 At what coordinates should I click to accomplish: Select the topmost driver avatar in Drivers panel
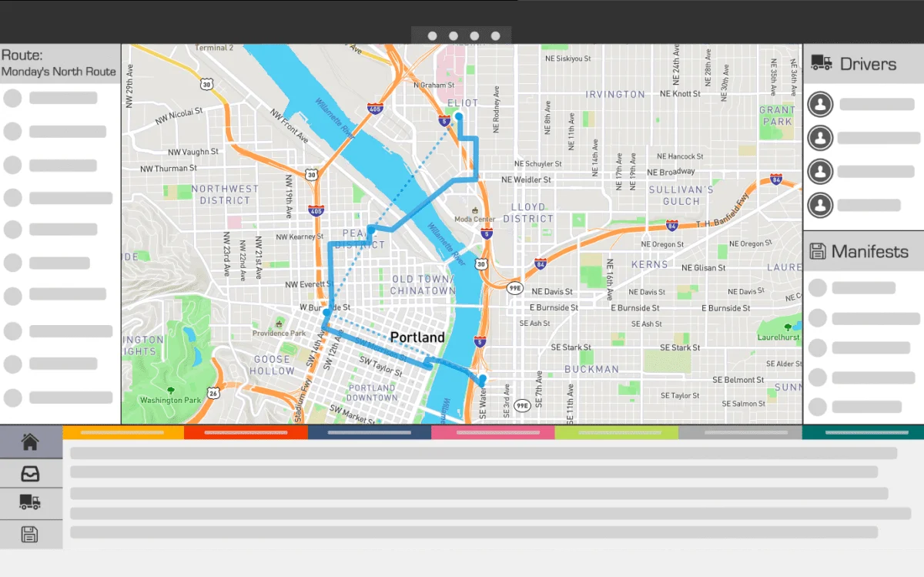pos(821,104)
